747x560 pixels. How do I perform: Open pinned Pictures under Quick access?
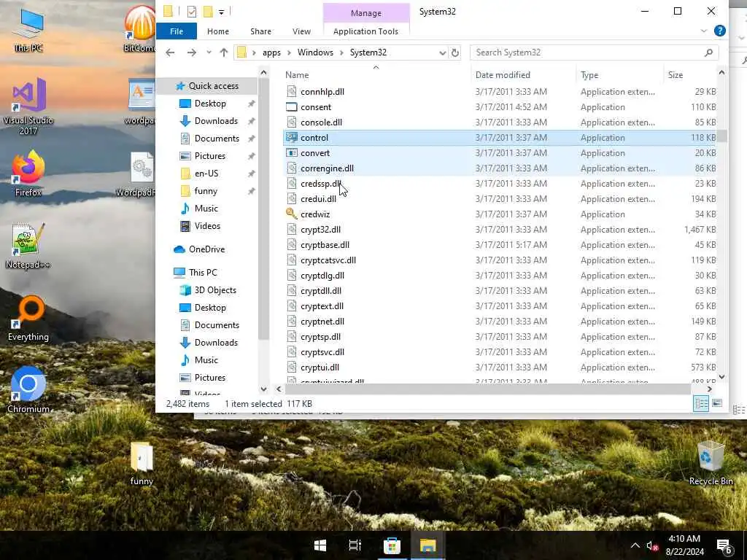(209, 156)
